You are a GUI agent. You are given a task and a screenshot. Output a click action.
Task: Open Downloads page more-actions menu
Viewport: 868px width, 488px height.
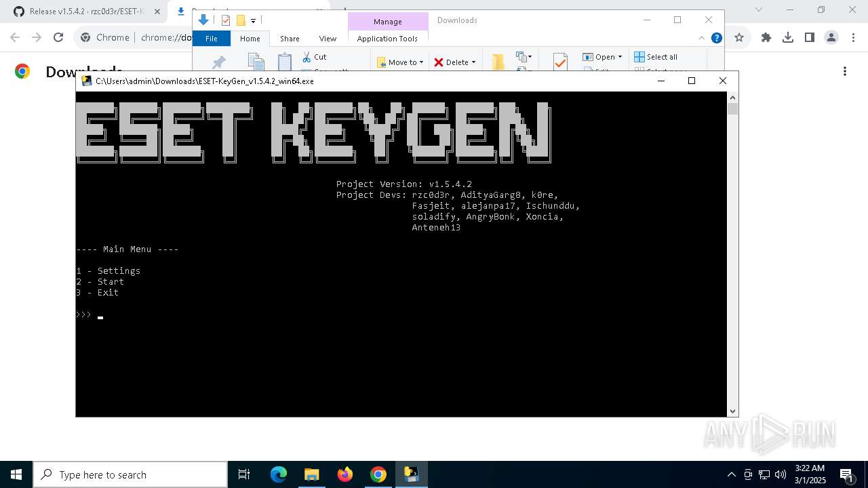coord(845,71)
